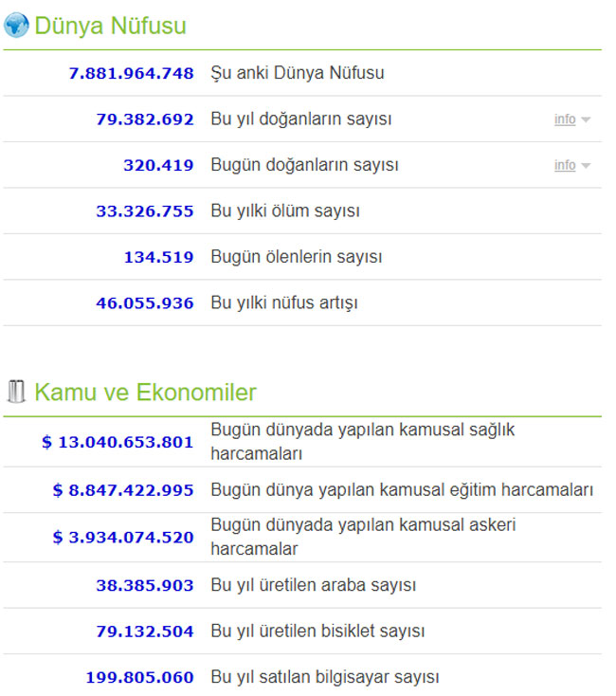Select the Şu anki Dünya Nüfusu label
The width and height of the screenshot is (616, 696).
(297, 73)
